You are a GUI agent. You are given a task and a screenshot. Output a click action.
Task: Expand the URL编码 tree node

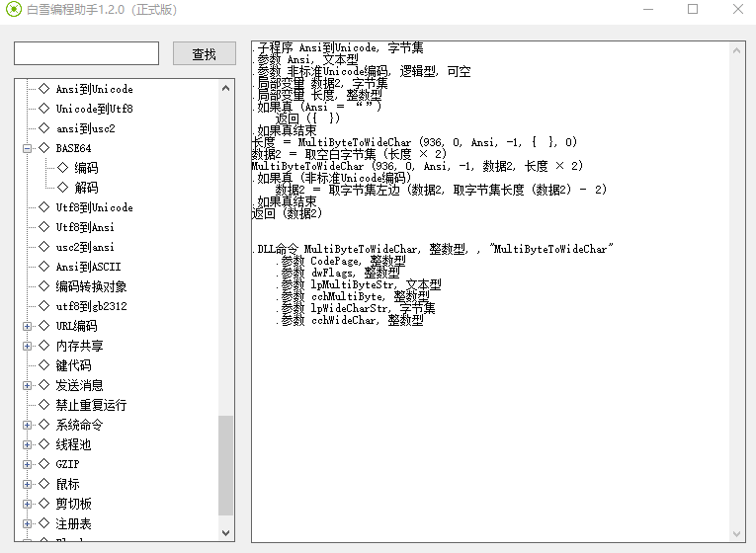tap(28, 326)
